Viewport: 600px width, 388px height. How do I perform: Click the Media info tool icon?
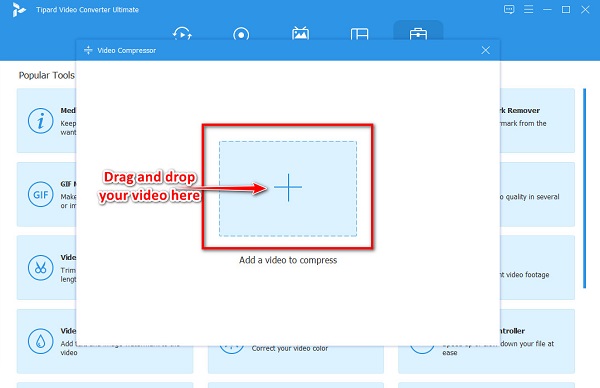coord(40,121)
